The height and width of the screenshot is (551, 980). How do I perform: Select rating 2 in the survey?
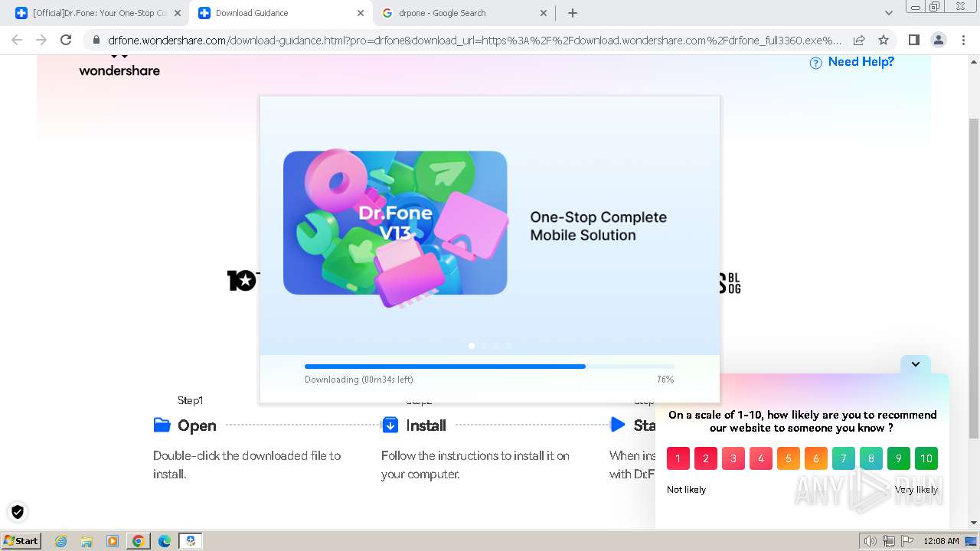tap(706, 458)
